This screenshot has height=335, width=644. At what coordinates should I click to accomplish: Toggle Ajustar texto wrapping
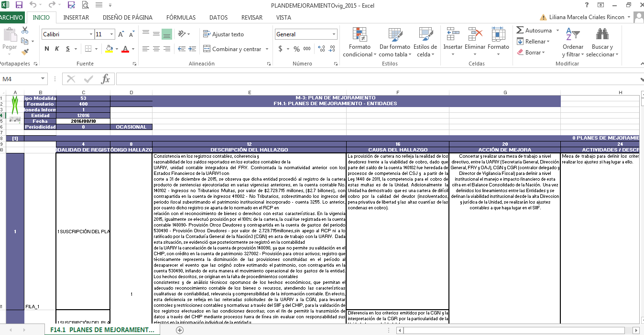pyautogui.click(x=223, y=34)
